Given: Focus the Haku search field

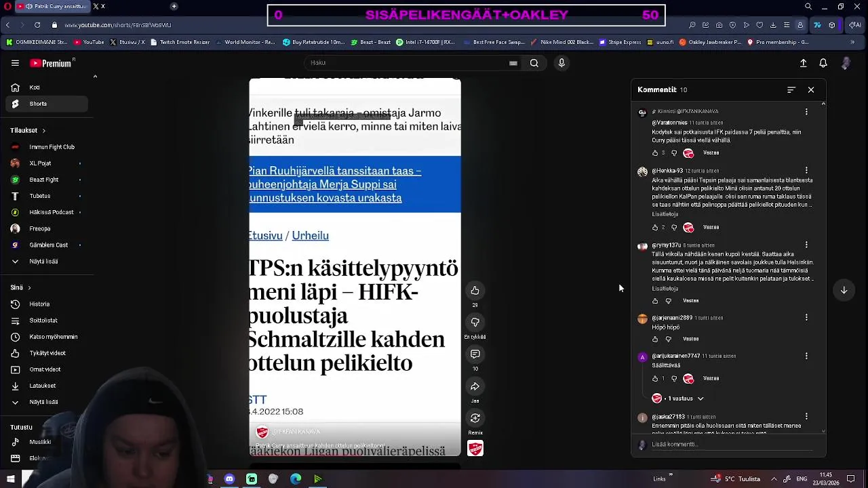Looking at the screenshot, I should (x=407, y=63).
